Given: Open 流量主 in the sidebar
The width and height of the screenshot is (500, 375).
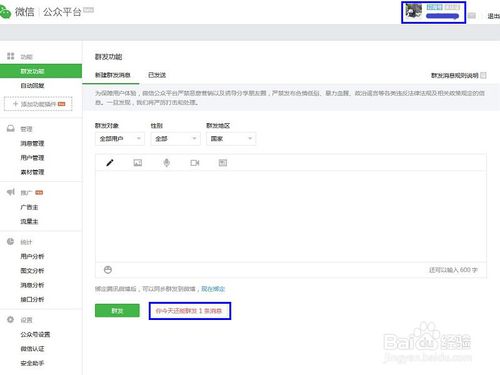Looking at the screenshot, I should (29, 221).
